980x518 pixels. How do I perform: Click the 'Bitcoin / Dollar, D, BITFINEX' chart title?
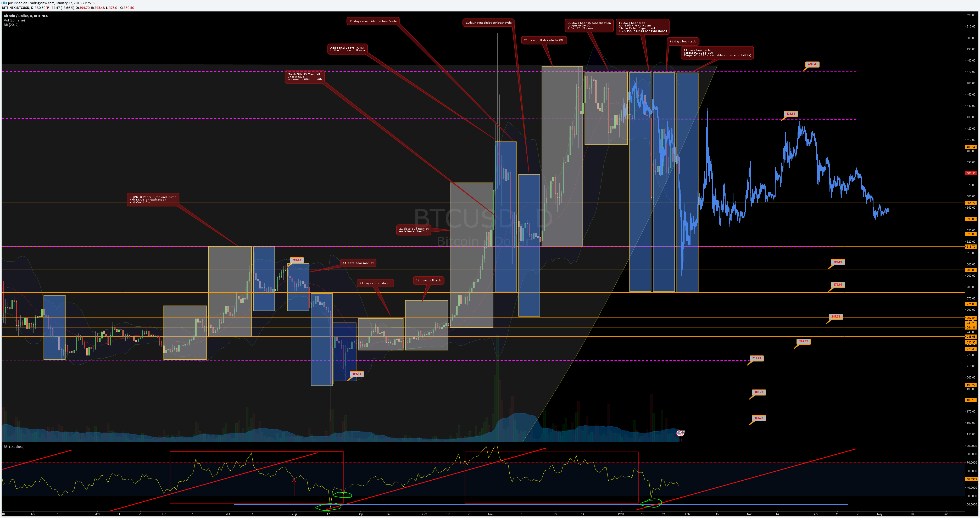click(26, 16)
